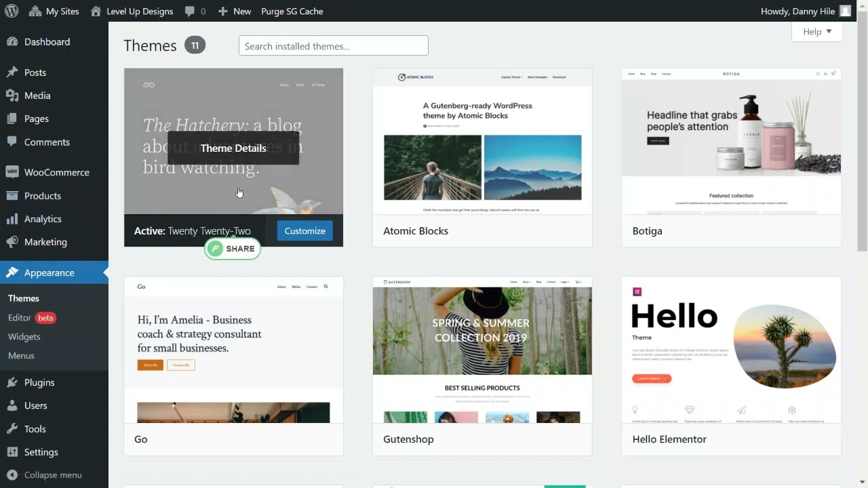
Task: Click the plus New content icon
Action: pyautogui.click(x=222, y=11)
